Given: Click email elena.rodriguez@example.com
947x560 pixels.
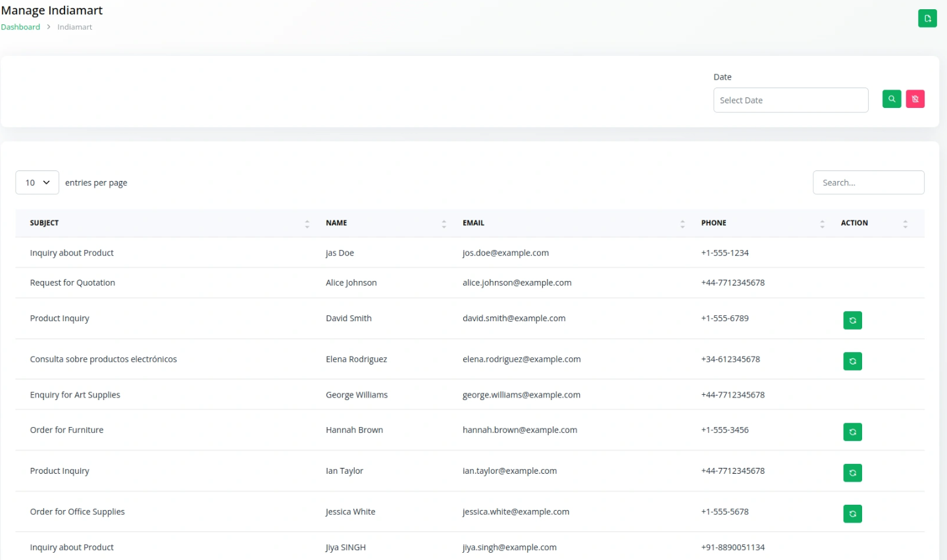Looking at the screenshot, I should [522, 359].
